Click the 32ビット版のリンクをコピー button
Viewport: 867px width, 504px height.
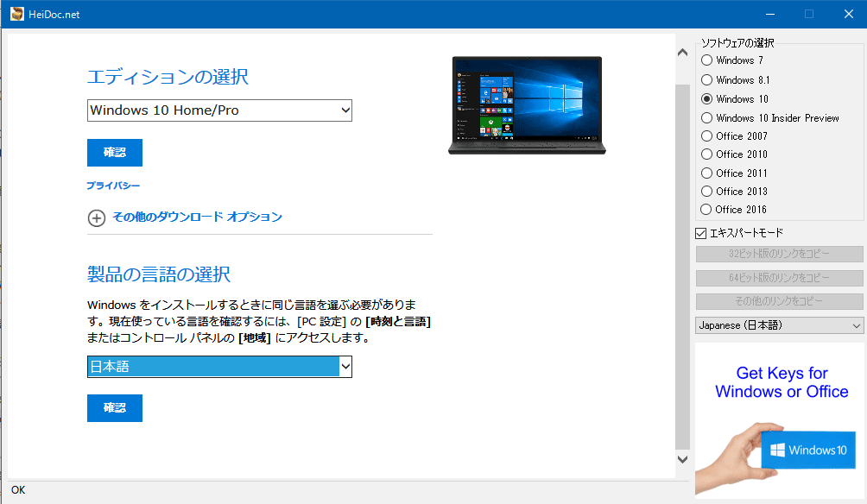pyautogui.click(x=779, y=254)
